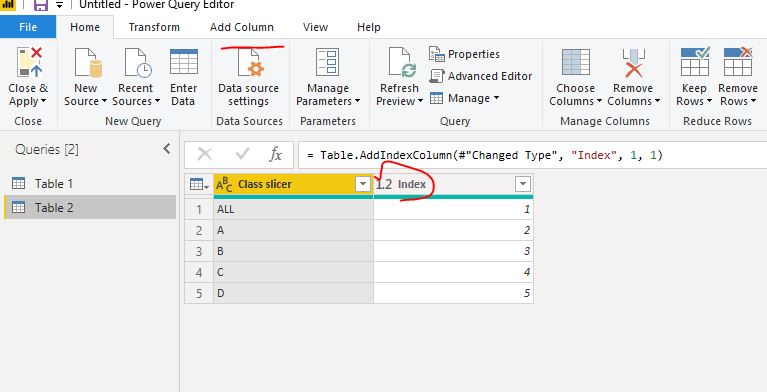This screenshot has width=767, height=392.
Task: Click the 1.2 data type icon of Index
Action: coord(384,184)
